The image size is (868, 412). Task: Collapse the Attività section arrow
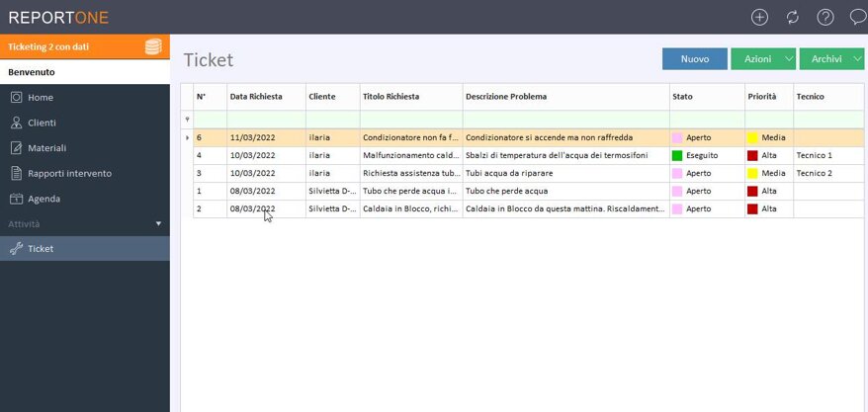click(158, 224)
